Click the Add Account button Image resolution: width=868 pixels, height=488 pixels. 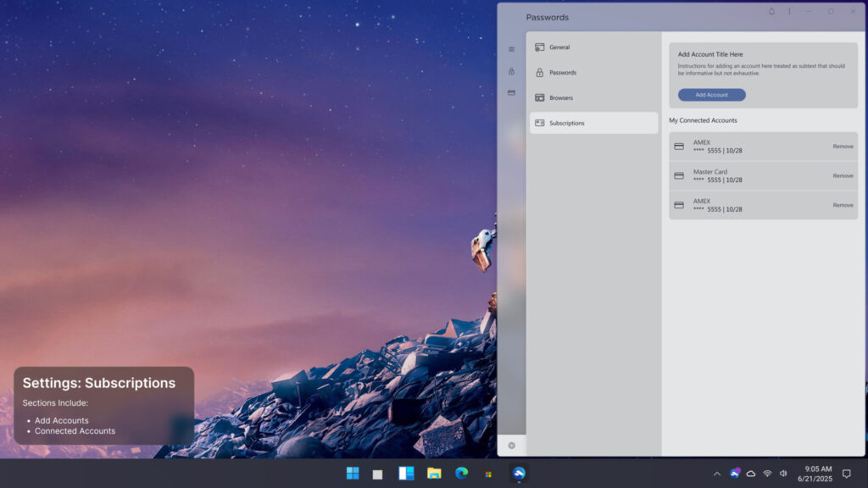click(711, 94)
